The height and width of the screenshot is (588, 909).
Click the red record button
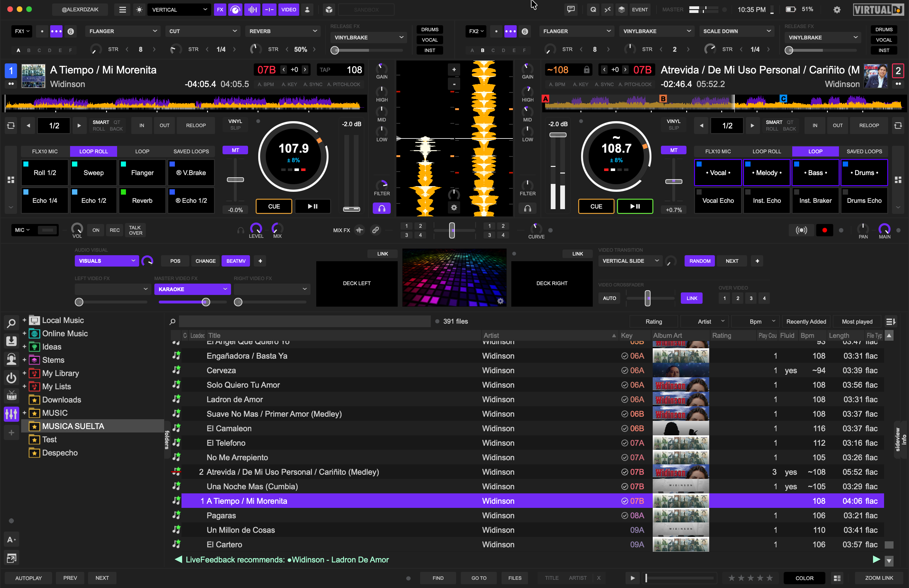click(825, 230)
